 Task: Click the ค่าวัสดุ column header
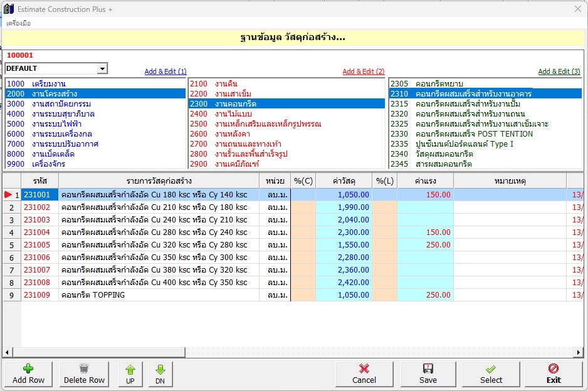pos(344,181)
